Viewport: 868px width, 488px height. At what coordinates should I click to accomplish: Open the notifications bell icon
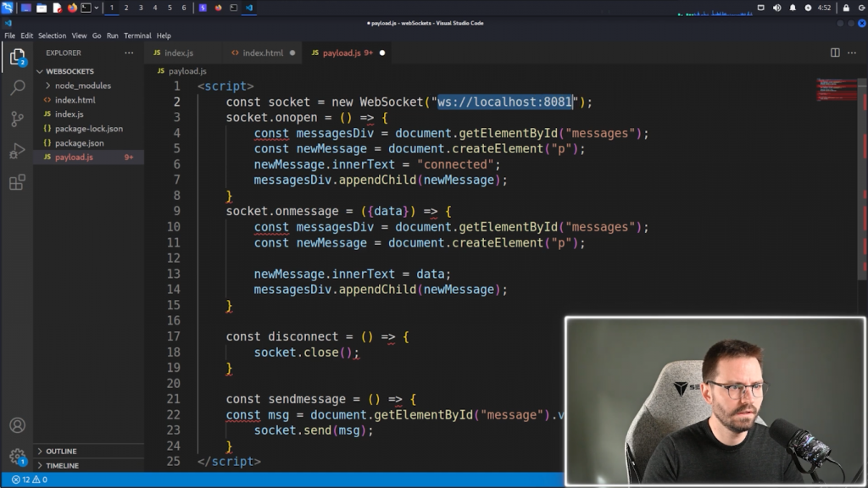(793, 8)
